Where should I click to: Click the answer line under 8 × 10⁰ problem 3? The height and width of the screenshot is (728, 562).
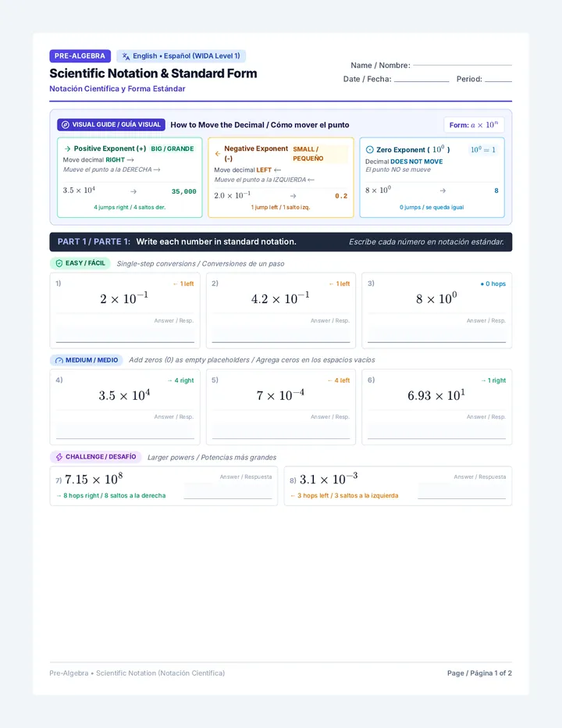[x=436, y=334]
